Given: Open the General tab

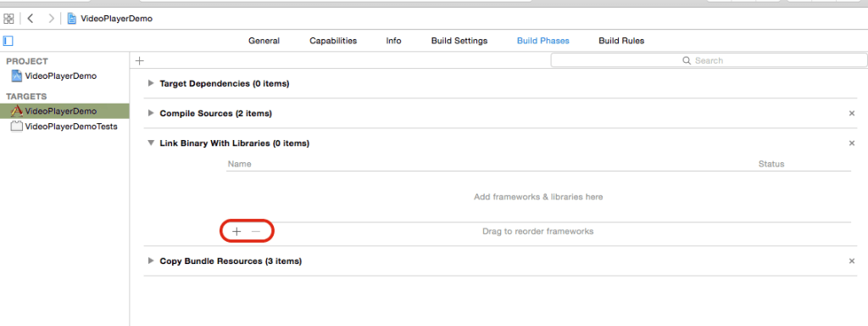Looking at the screenshot, I should coord(264,41).
